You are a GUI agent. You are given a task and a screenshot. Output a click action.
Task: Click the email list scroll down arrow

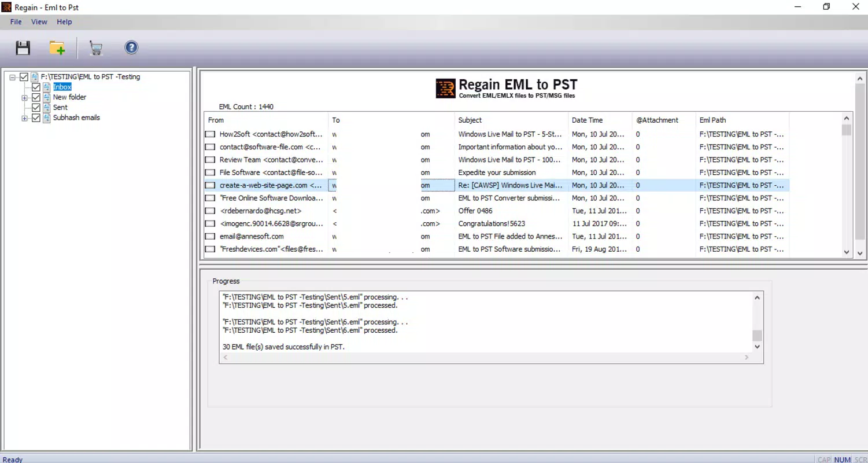click(x=847, y=252)
